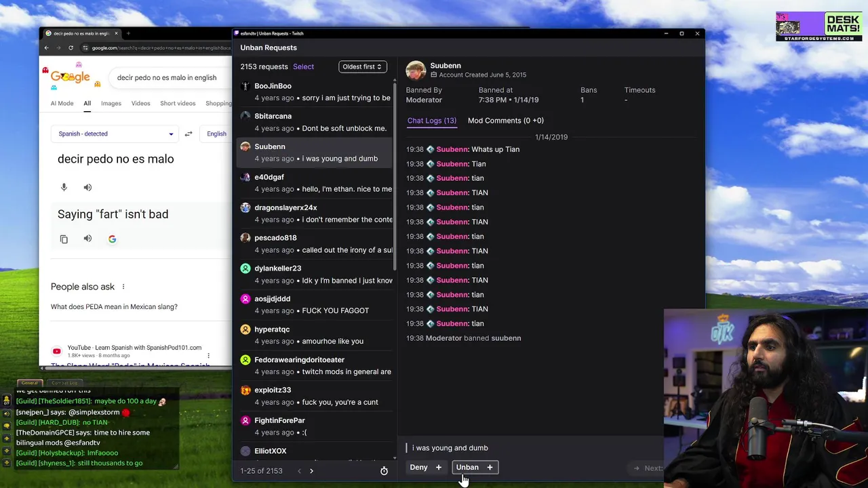Open dragonslayerx24x's unban request
This screenshot has width=868, height=488.
click(315, 213)
